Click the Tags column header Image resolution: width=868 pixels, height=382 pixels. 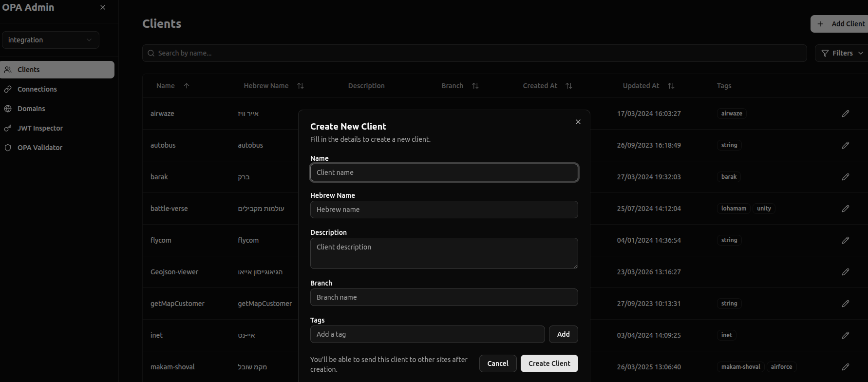[x=724, y=86]
